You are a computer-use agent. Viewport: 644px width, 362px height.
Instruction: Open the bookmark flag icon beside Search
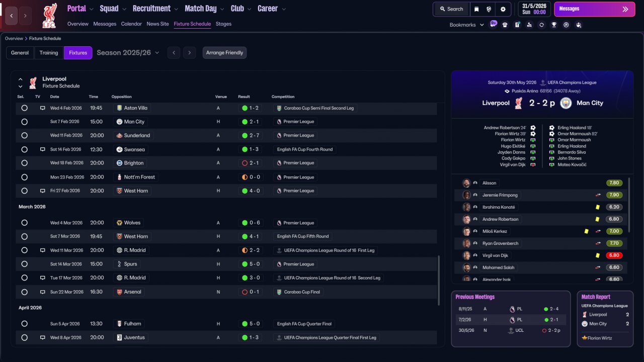(x=476, y=9)
